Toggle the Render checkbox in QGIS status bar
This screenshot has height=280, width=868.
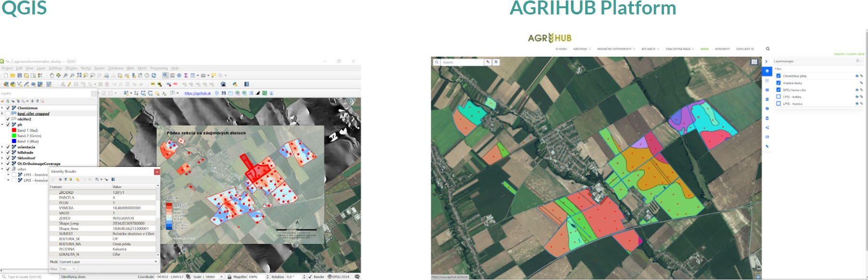point(310,277)
